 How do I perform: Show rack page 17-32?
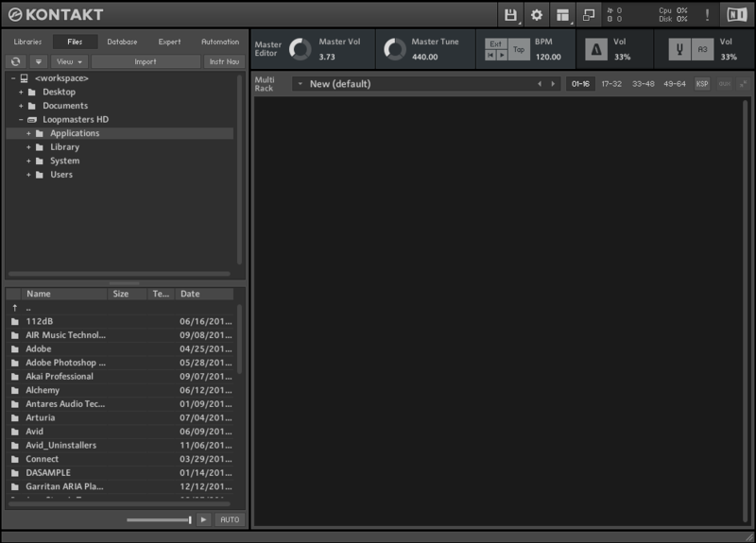[611, 84]
